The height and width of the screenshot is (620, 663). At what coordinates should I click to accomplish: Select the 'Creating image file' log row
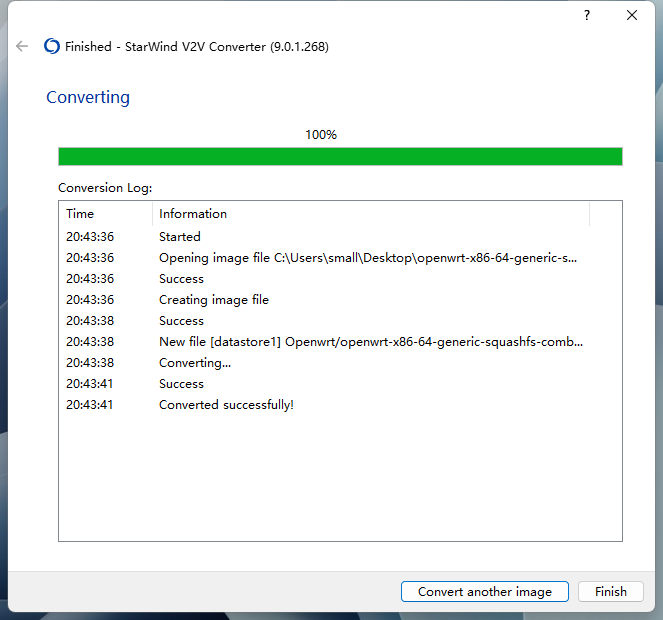(x=213, y=300)
